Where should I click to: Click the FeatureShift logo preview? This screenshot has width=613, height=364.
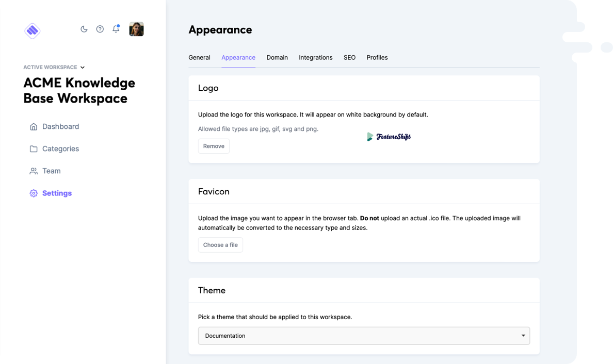pyautogui.click(x=389, y=137)
